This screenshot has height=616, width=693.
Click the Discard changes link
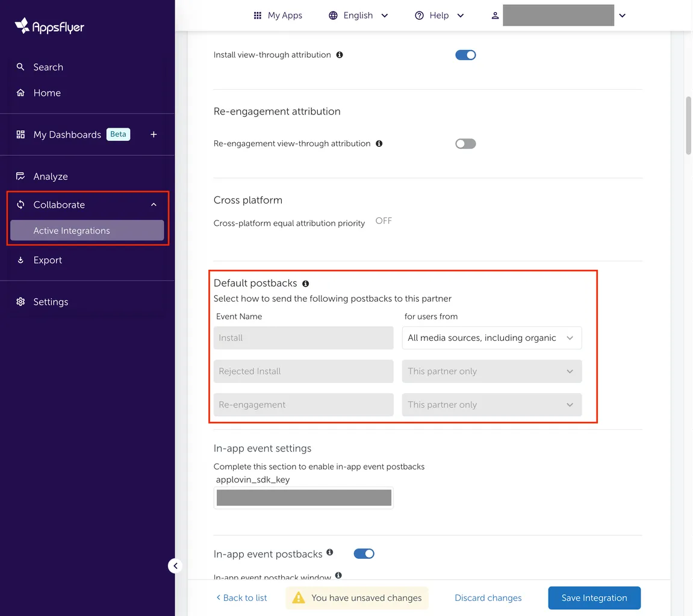(x=488, y=597)
